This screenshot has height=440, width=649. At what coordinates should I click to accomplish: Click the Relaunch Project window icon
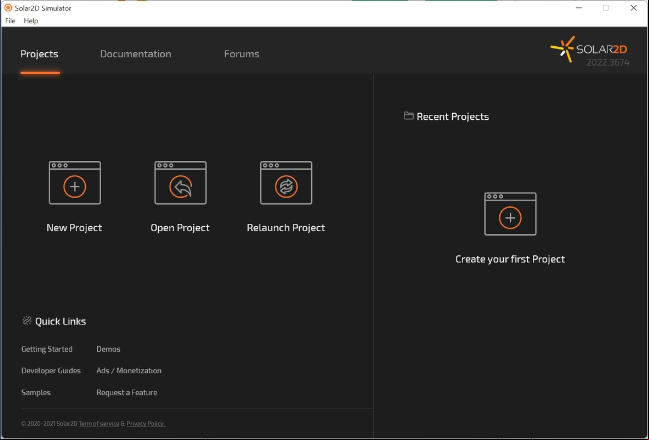[286, 183]
